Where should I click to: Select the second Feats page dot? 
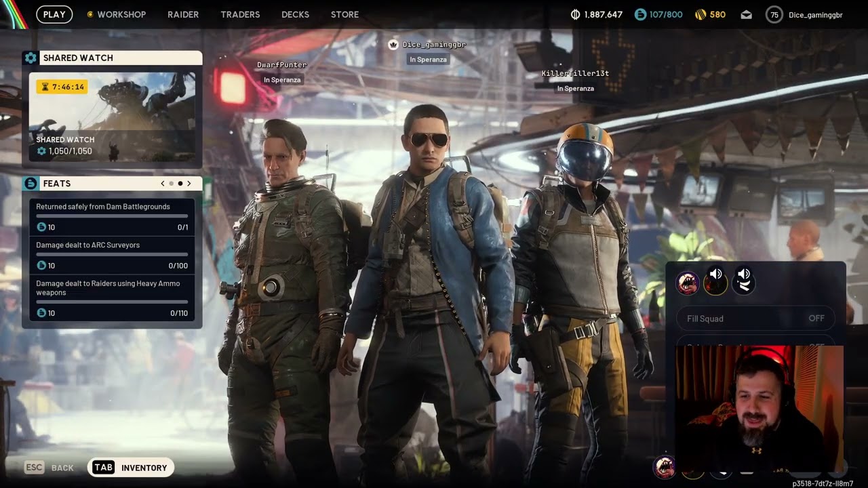(180, 184)
